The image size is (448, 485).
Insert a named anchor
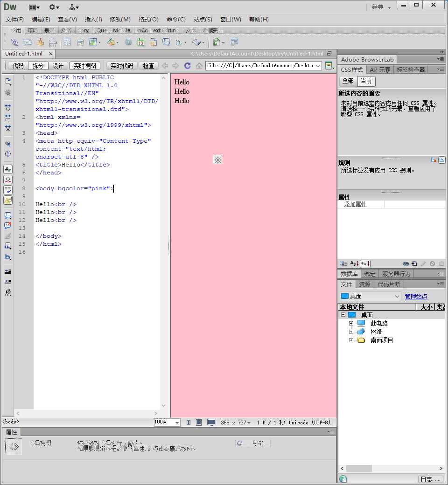pos(40,42)
